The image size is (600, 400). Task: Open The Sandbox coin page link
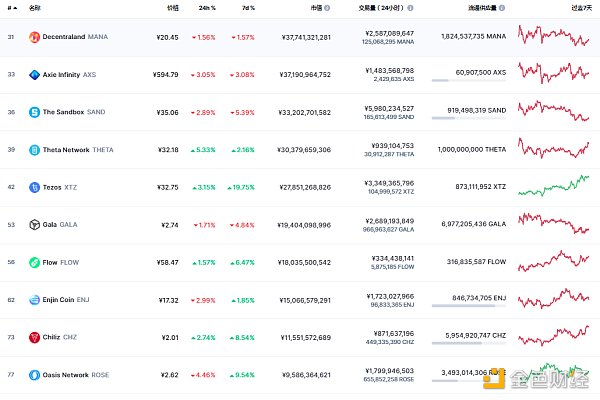(74, 112)
